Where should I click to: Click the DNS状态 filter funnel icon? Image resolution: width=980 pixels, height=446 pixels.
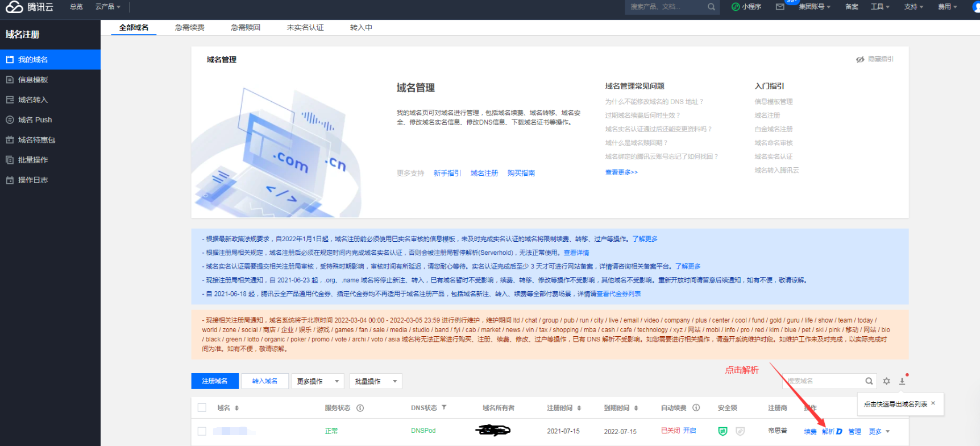pos(444,407)
